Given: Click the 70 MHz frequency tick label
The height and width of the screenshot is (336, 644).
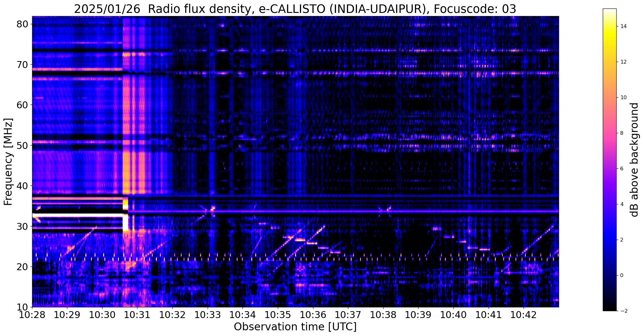Looking at the screenshot, I should (23, 65).
